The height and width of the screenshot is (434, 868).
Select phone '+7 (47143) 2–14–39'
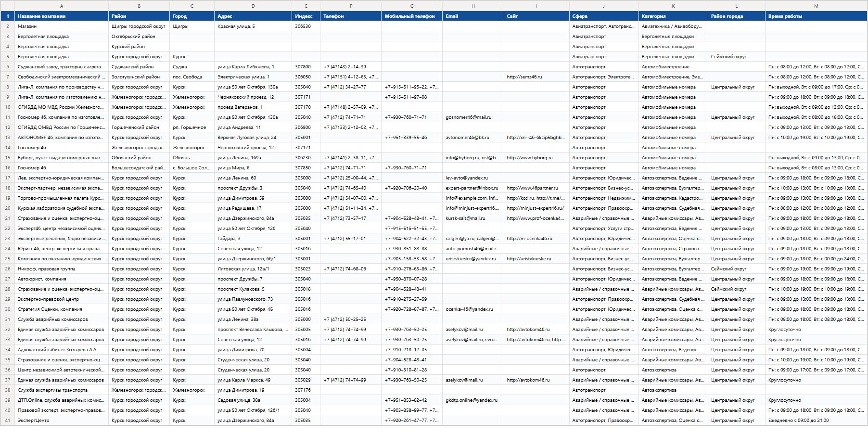(351, 67)
